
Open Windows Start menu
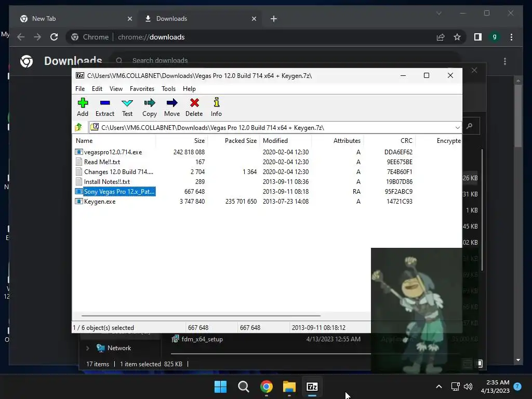[x=220, y=387]
